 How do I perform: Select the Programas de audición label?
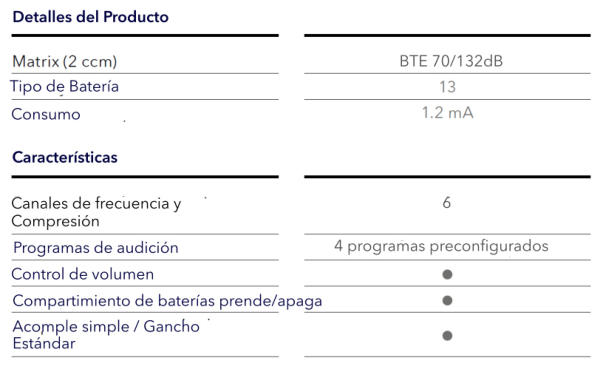coord(96,248)
